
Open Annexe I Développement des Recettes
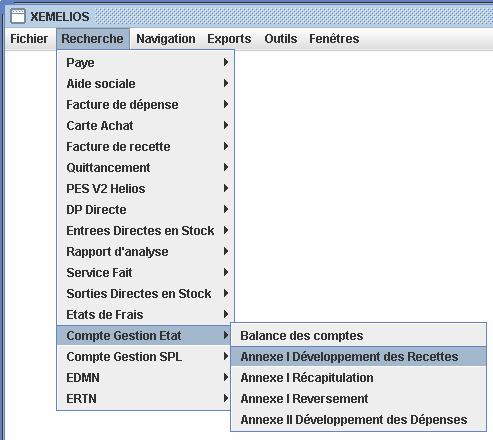pyautogui.click(x=358, y=356)
